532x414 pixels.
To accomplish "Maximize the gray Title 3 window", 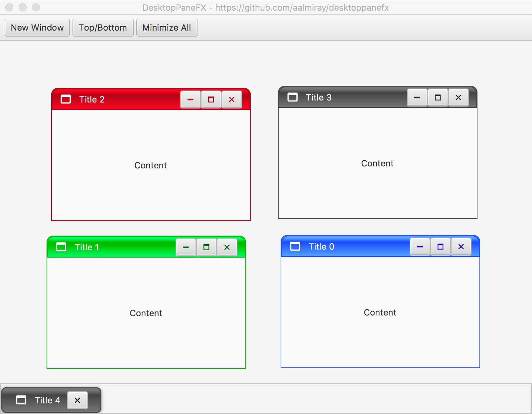I will 438,98.
